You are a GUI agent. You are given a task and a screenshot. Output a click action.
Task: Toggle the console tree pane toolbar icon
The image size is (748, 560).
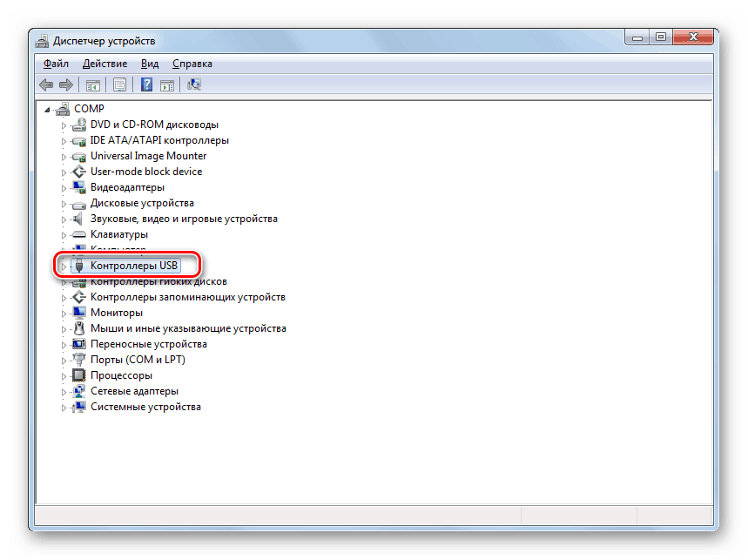92,85
